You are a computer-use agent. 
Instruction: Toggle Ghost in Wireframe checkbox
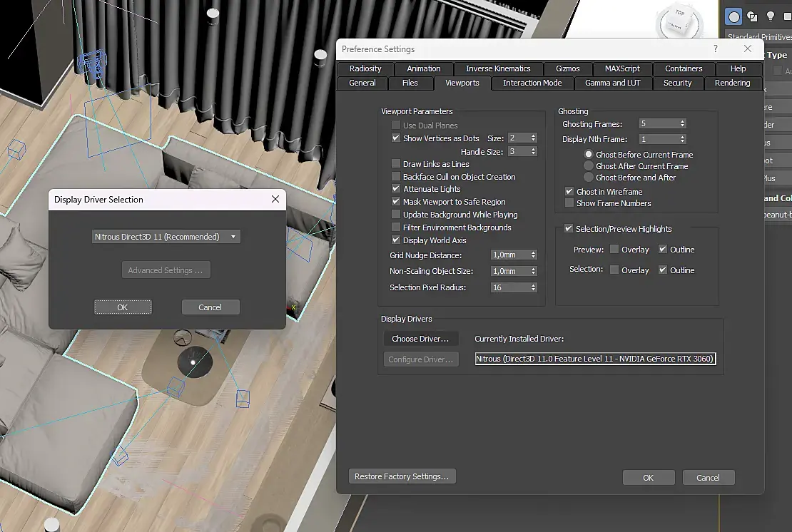[569, 192]
